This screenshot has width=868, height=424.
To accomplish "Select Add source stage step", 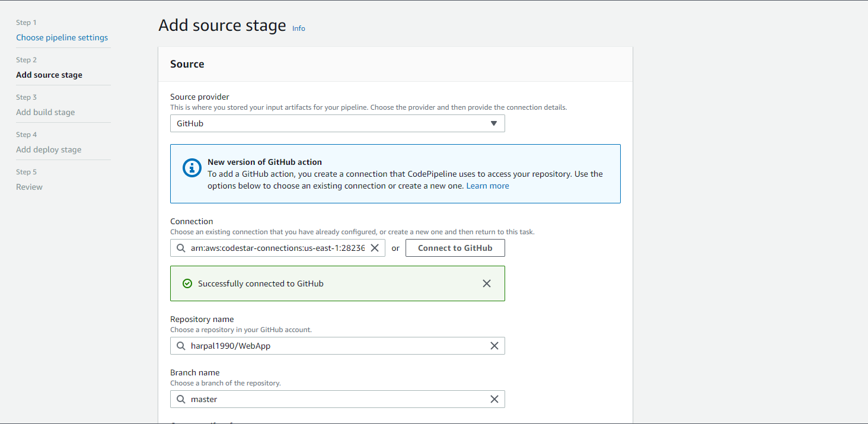I will tap(49, 75).
